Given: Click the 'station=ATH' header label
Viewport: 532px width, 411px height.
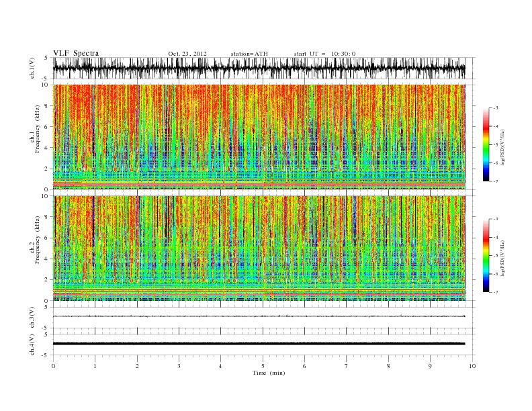Looking at the screenshot, I should pos(249,54).
